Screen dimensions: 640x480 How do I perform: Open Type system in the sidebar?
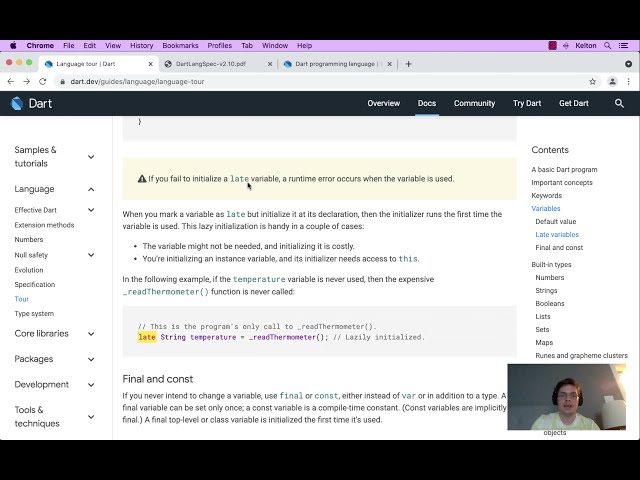pos(34,313)
